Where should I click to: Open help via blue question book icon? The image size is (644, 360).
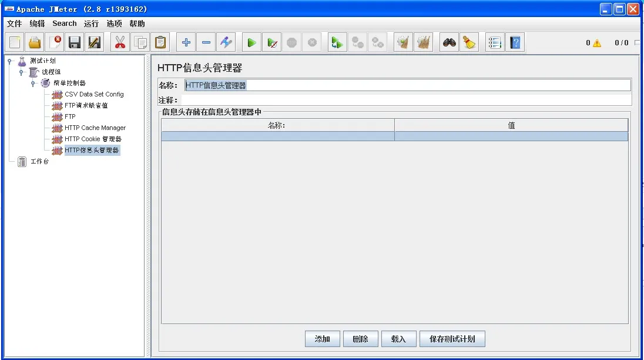coord(515,42)
